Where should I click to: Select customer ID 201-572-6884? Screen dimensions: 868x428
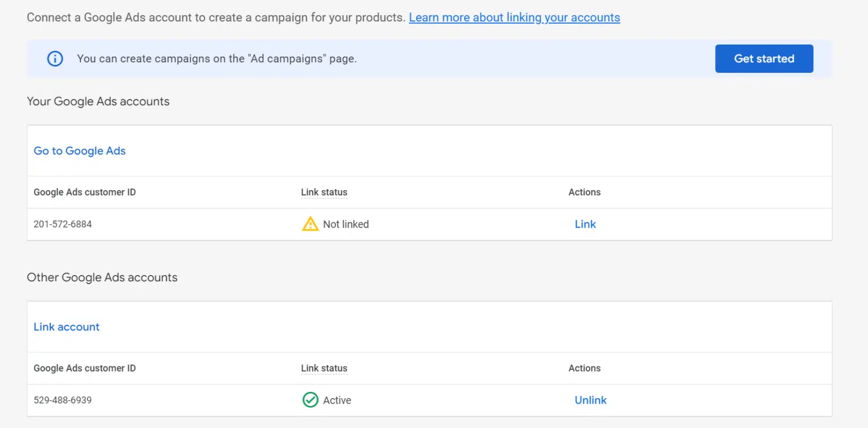tap(63, 224)
